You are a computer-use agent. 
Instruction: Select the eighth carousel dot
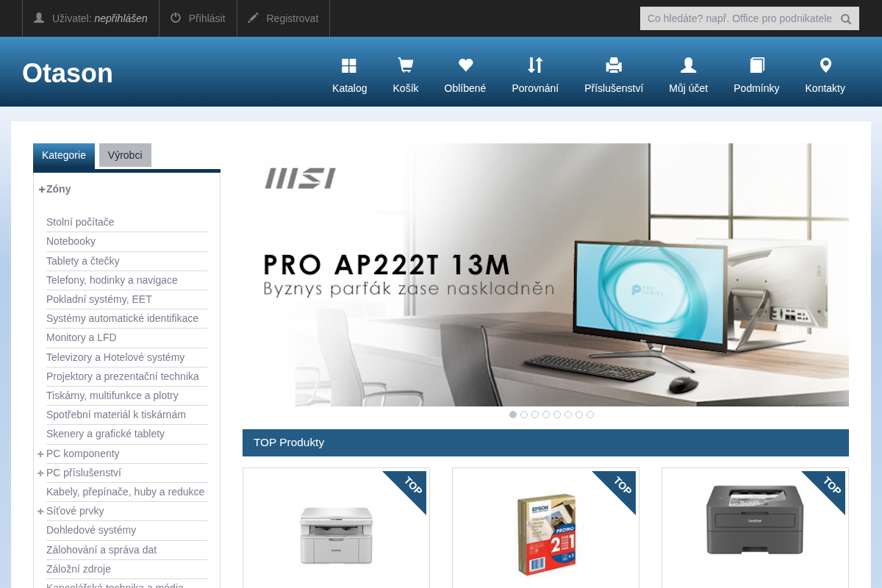point(590,415)
